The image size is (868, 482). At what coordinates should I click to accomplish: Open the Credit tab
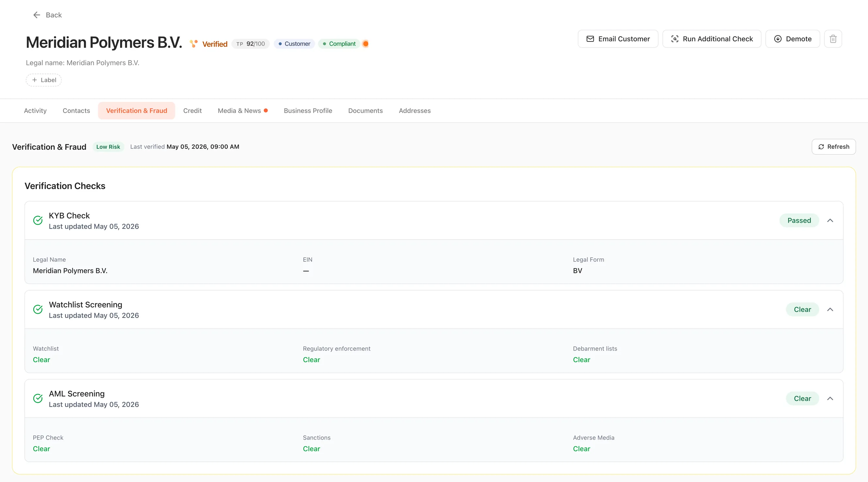point(193,111)
